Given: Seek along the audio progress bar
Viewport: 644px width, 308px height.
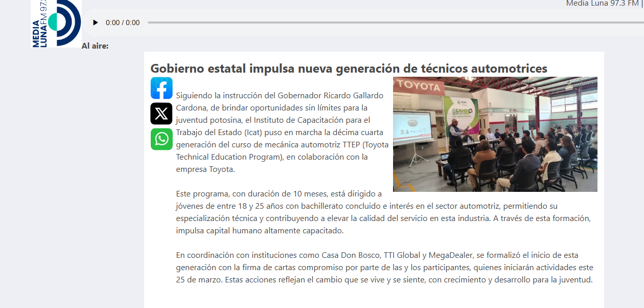Looking at the screenshot, I should [396, 23].
